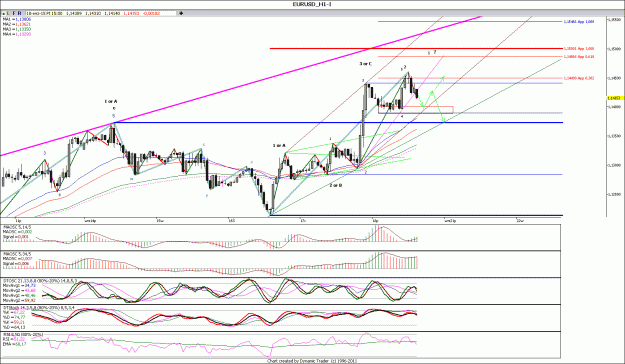Click the Dynamic Trader copyright footer text
Image resolution: width=625 pixels, height=364 pixels.
tap(312, 361)
